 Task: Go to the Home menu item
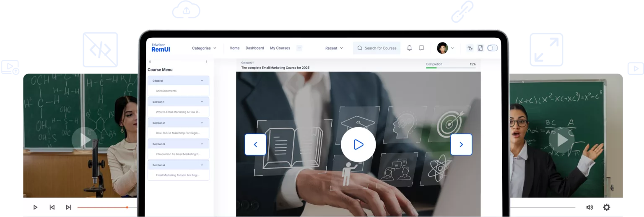[x=234, y=48]
